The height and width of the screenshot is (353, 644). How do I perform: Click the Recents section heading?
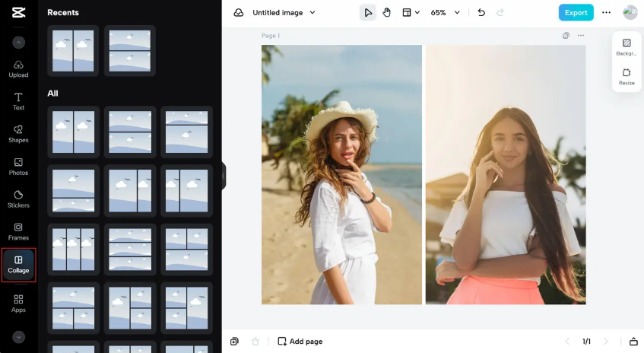[x=63, y=13]
